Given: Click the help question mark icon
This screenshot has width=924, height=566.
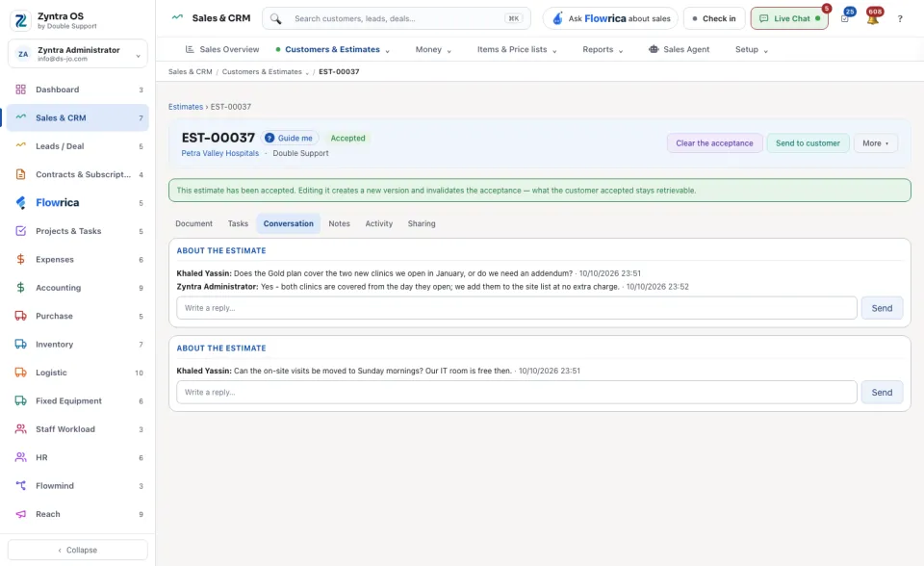Looking at the screenshot, I should point(900,19).
